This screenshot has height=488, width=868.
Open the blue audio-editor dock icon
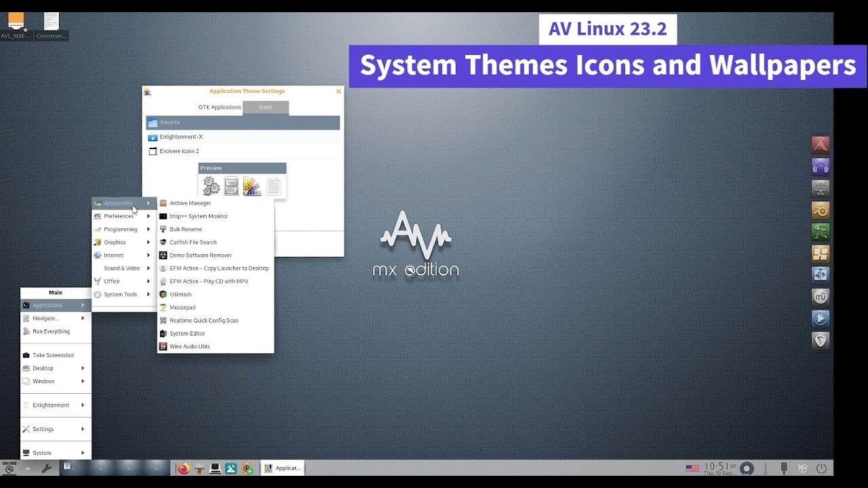[821, 275]
